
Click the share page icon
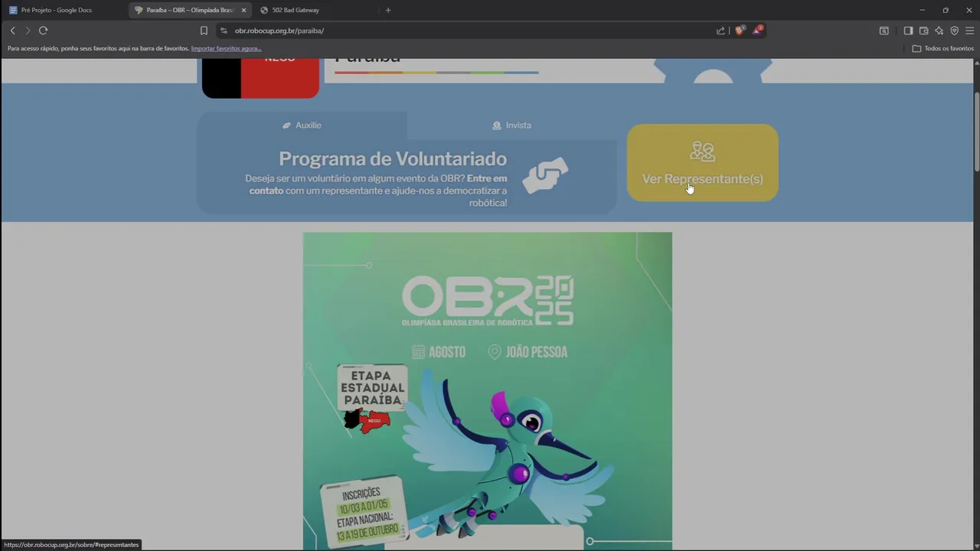pyautogui.click(x=720, y=31)
